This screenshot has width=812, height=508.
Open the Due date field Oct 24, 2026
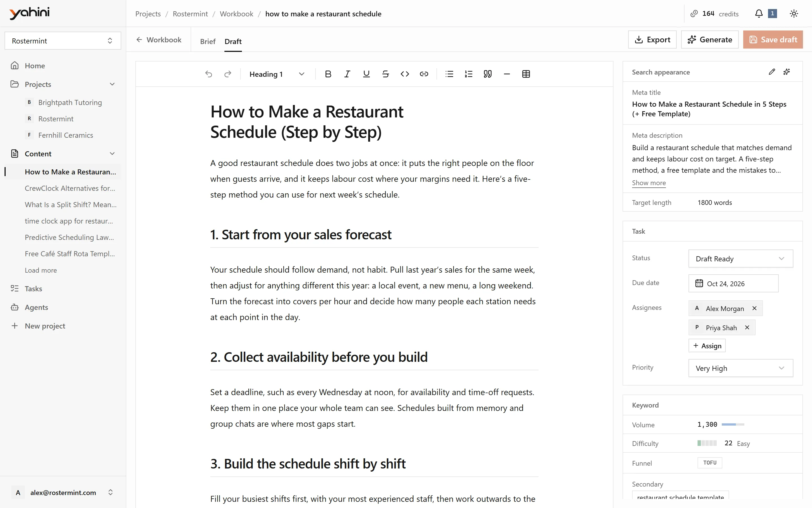(x=733, y=283)
